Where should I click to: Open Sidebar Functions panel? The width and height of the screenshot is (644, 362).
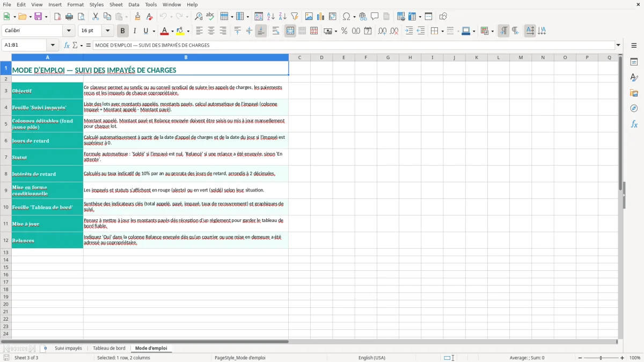634,124
